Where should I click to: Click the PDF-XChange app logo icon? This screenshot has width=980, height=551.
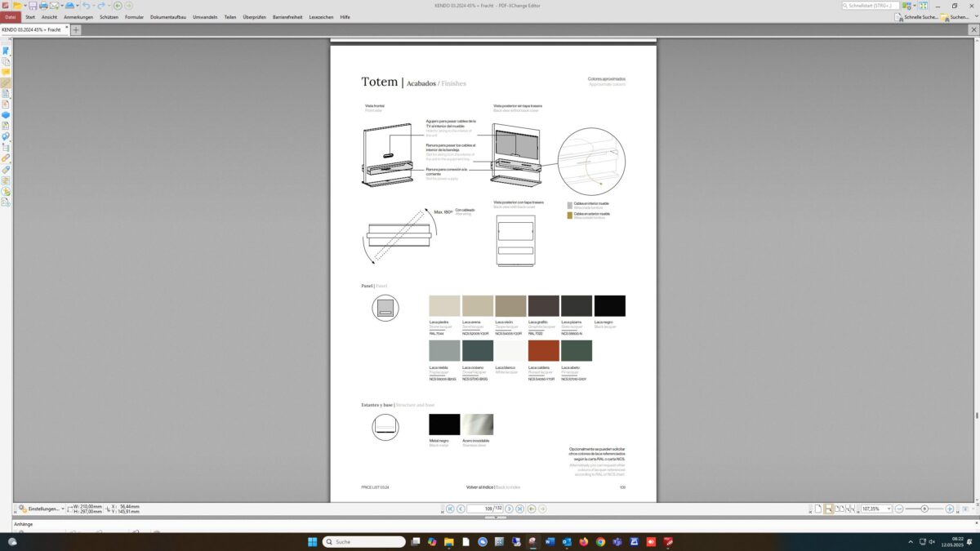[5, 6]
